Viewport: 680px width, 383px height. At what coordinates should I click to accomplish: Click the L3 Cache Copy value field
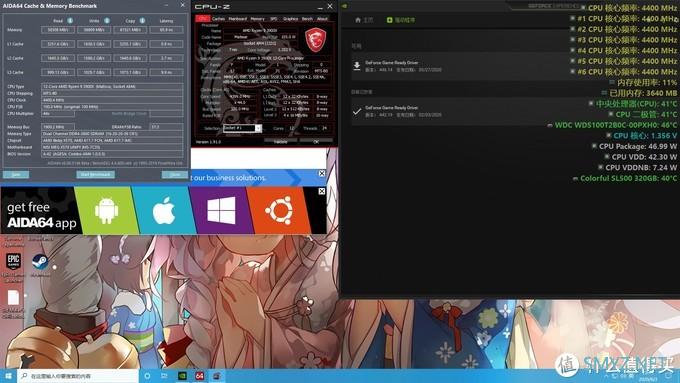pyautogui.click(x=130, y=72)
